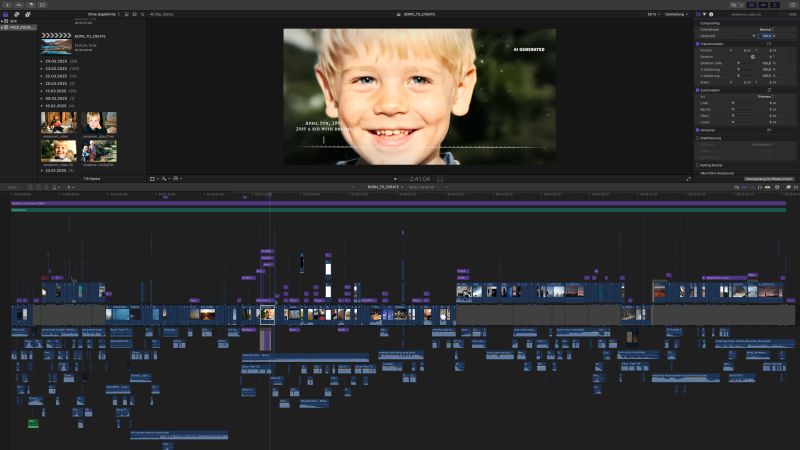
Task: Open the 'Ohne abgelehnte' clip filter dropdown
Action: tap(103, 14)
